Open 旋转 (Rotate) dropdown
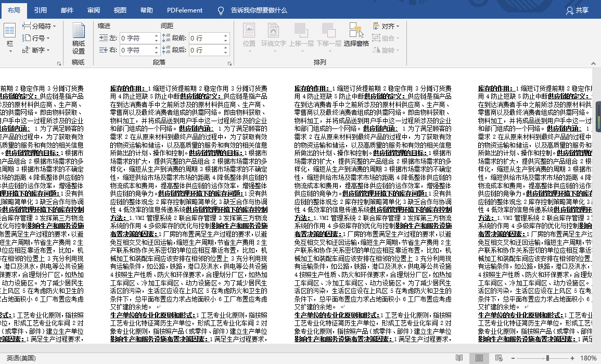 pyautogui.click(x=386, y=50)
